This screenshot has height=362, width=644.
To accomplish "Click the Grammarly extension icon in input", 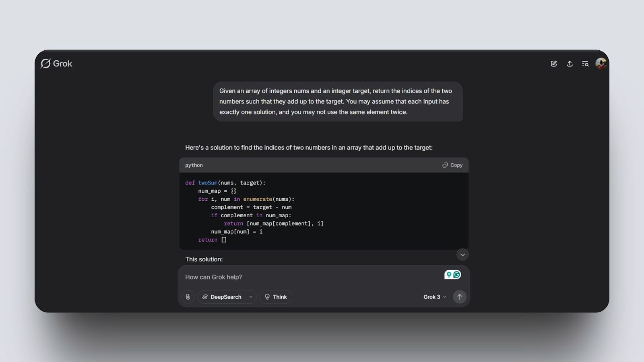I will pyautogui.click(x=452, y=275).
